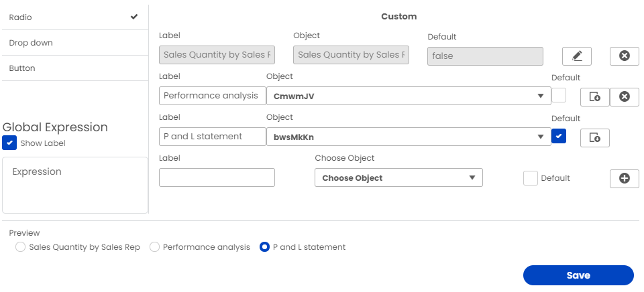This screenshot has width=644, height=292.
Task: Uncheck Default checkbox for P and L statement
Action: point(559,137)
